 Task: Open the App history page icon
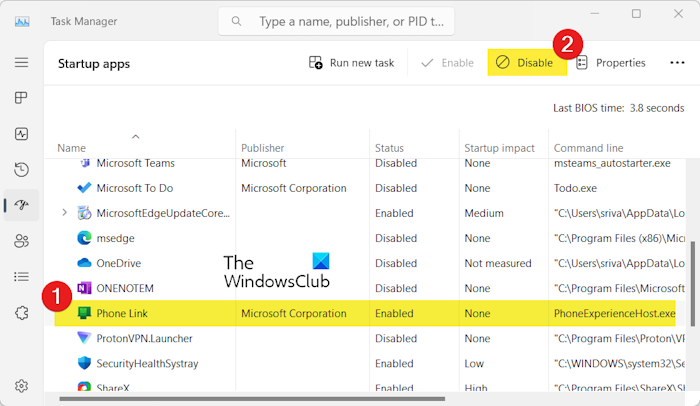click(x=21, y=169)
